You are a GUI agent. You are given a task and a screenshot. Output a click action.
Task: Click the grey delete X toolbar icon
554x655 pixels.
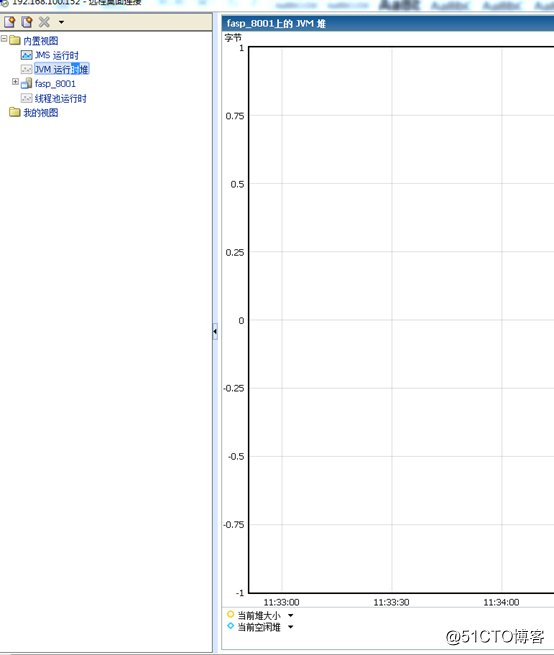click(44, 22)
